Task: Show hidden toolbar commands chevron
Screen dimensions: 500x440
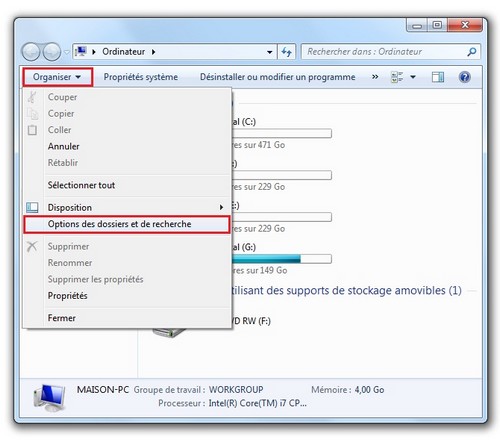Action: (x=375, y=77)
